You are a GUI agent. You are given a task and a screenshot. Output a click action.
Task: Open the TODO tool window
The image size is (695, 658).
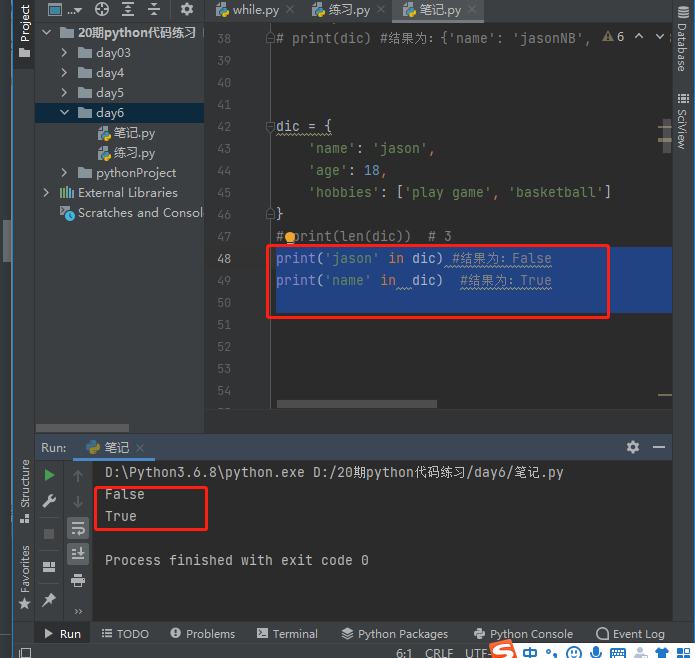point(125,634)
